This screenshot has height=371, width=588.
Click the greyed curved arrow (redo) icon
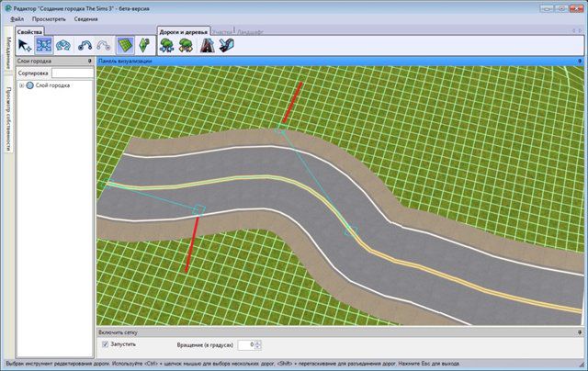[104, 45]
